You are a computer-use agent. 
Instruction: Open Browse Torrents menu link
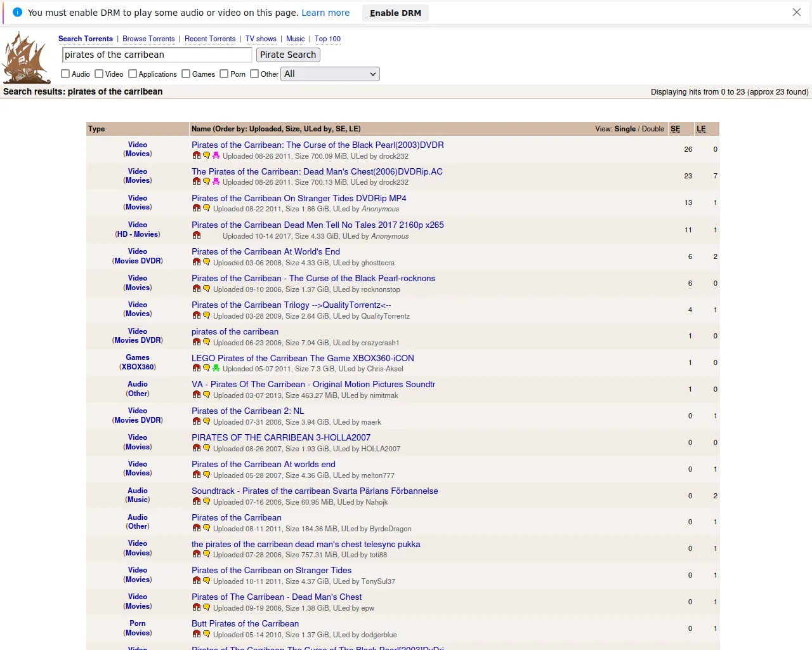(148, 39)
